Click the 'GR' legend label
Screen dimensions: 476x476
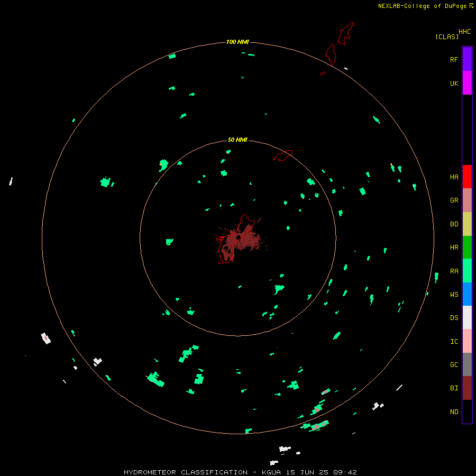454,200
